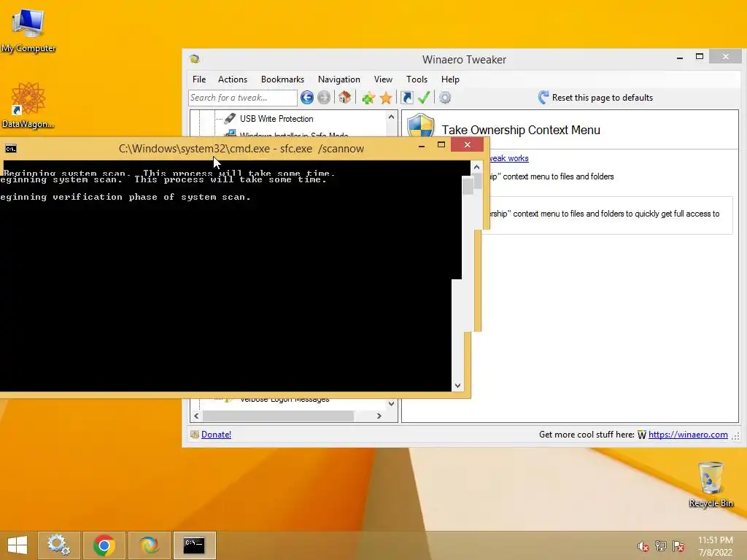This screenshot has height=560, width=747.
Task: Open the Actions menu
Action: [233, 79]
